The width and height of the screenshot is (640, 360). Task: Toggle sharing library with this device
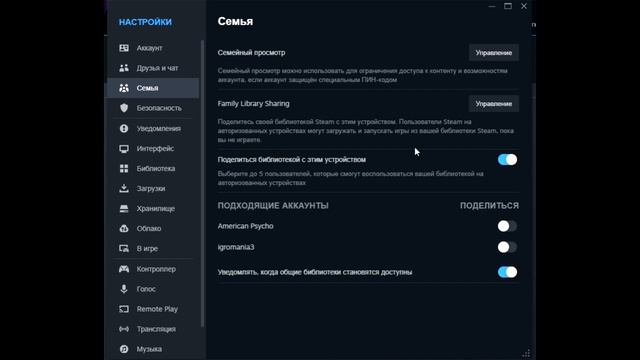(507, 160)
